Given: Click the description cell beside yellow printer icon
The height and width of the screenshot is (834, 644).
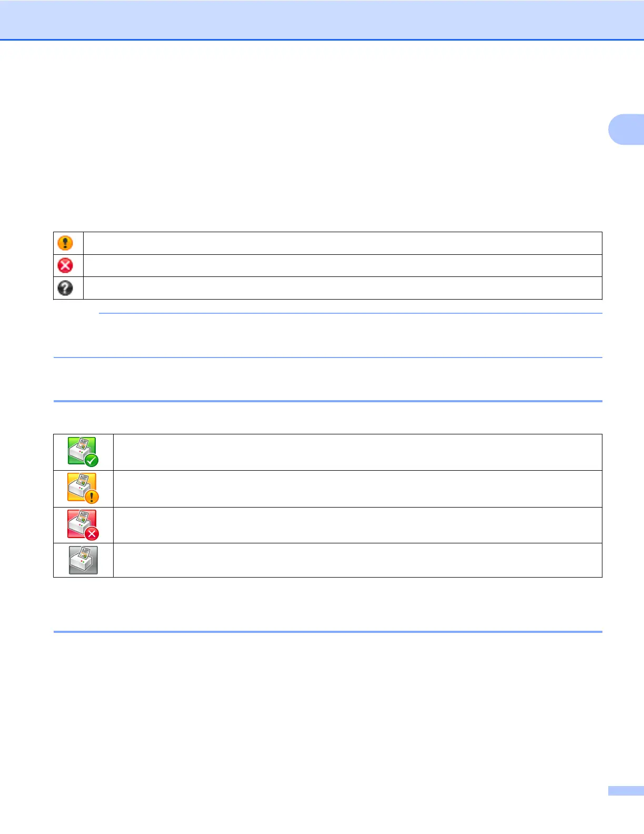Looking at the screenshot, I should coord(358,489).
